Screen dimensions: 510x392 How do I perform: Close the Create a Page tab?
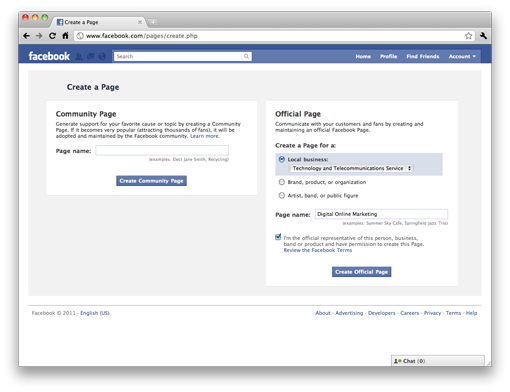coord(140,22)
